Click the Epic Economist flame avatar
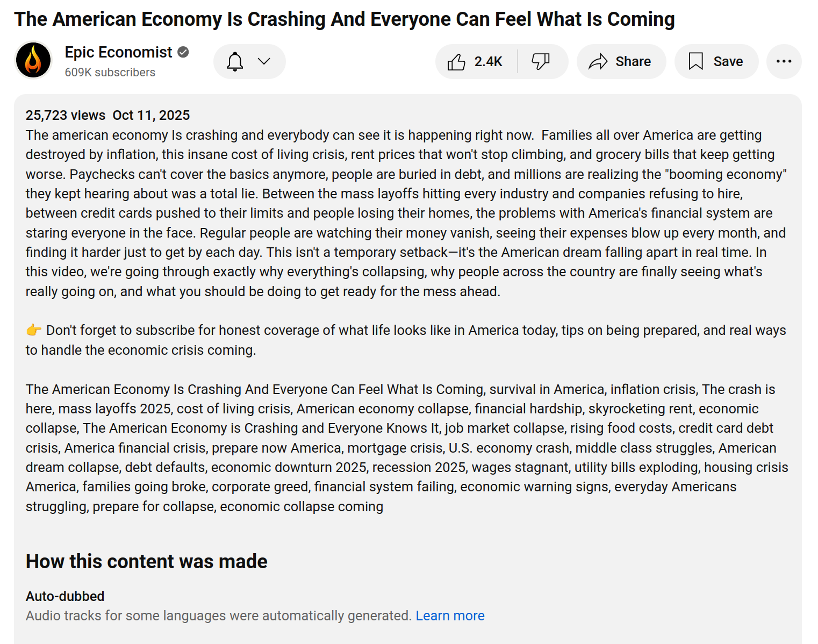This screenshot has height=644, width=818. pos(33,61)
